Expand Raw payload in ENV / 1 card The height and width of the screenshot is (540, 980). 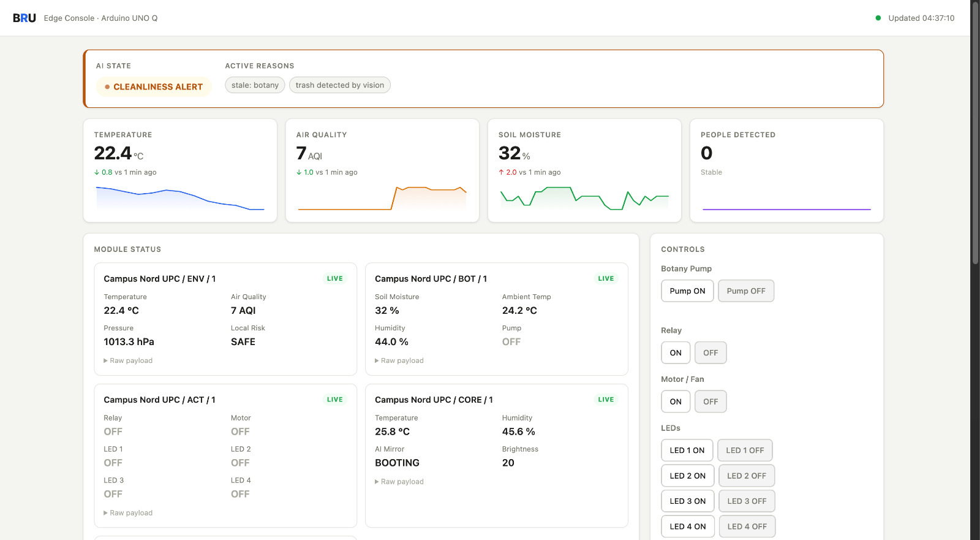pos(128,361)
